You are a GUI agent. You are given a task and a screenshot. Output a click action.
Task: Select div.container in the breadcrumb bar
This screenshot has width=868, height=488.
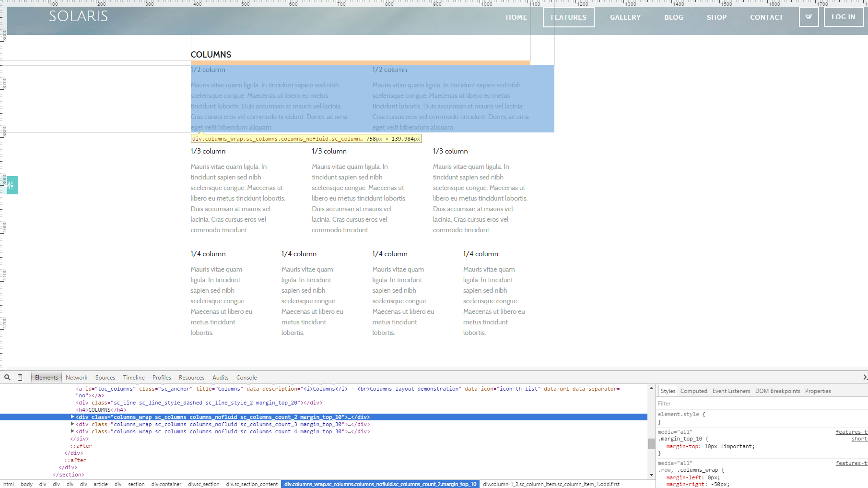click(166, 484)
